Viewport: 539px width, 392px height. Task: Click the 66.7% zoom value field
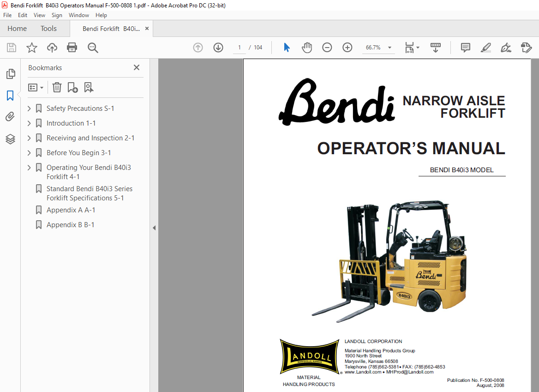[373, 48]
